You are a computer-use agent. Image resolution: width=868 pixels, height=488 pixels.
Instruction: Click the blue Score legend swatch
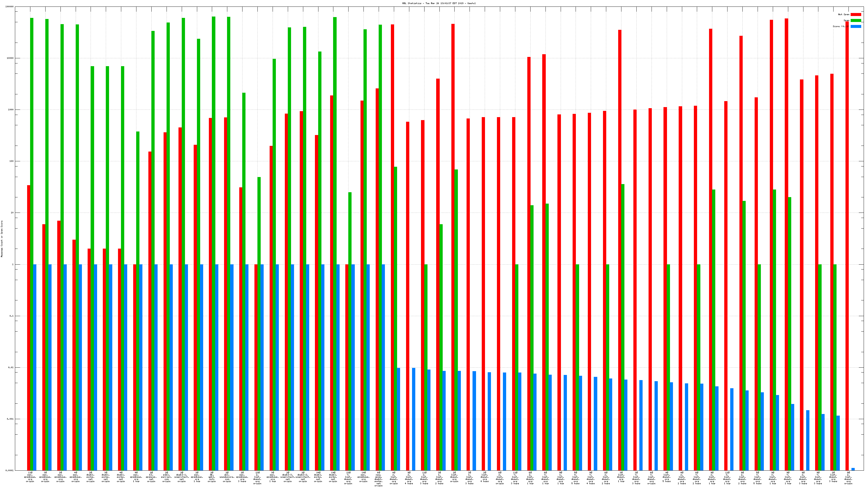[x=856, y=26]
